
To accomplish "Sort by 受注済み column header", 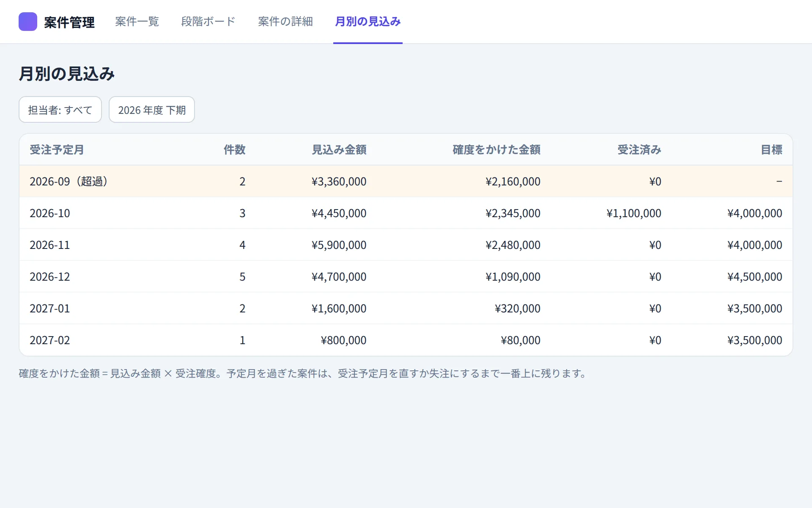I will pos(639,149).
